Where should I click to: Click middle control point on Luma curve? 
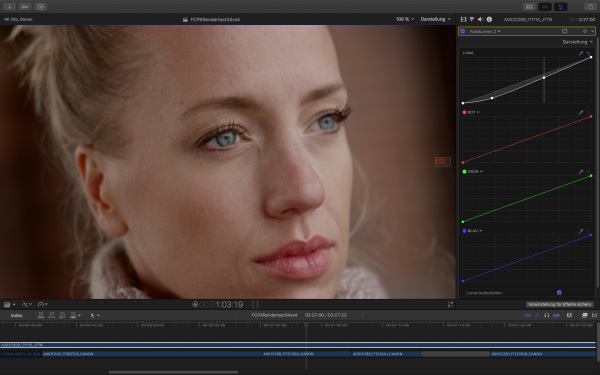click(544, 78)
